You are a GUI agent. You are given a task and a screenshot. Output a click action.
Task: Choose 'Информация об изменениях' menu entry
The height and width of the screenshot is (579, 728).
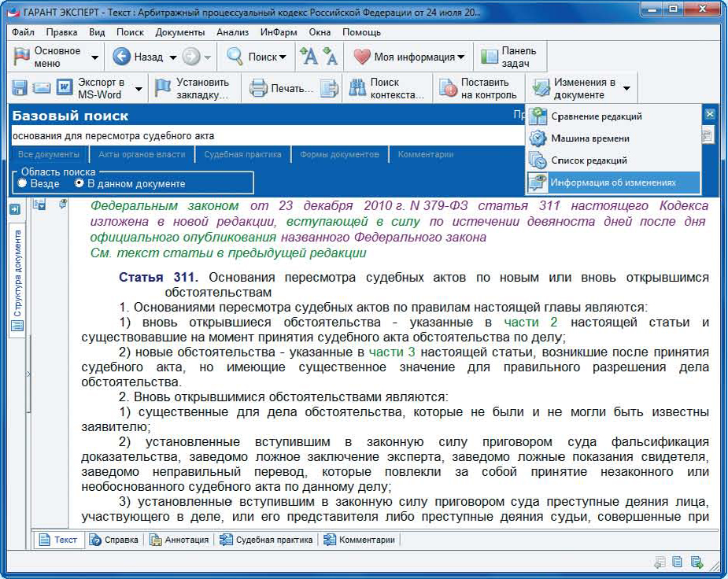coord(612,183)
